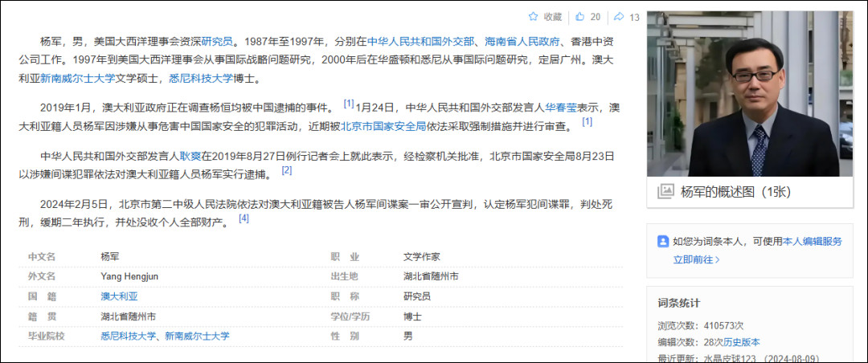
Task: Open the 华春莹 link
Action: (561, 108)
